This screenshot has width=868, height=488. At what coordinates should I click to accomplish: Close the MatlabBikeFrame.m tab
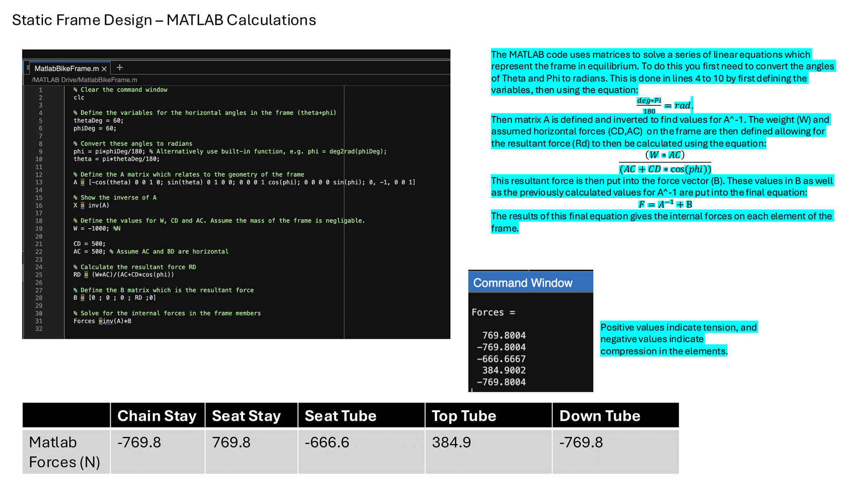click(104, 69)
